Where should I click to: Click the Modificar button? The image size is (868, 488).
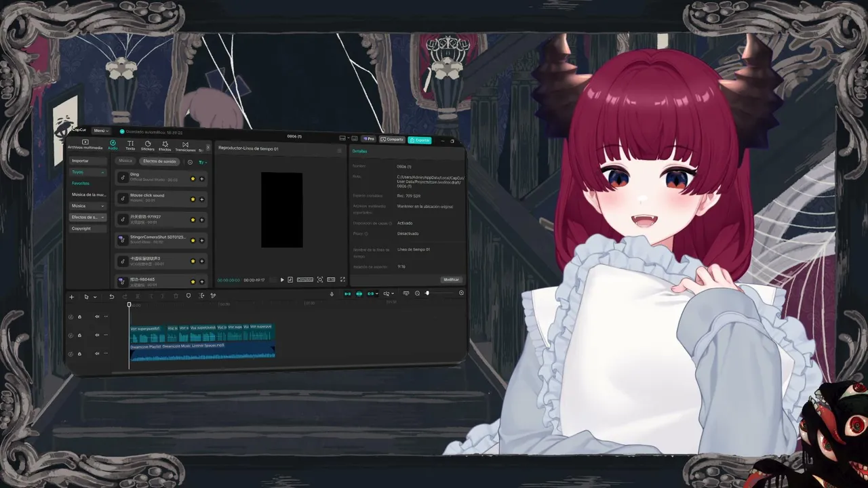pyautogui.click(x=451, y=279)
